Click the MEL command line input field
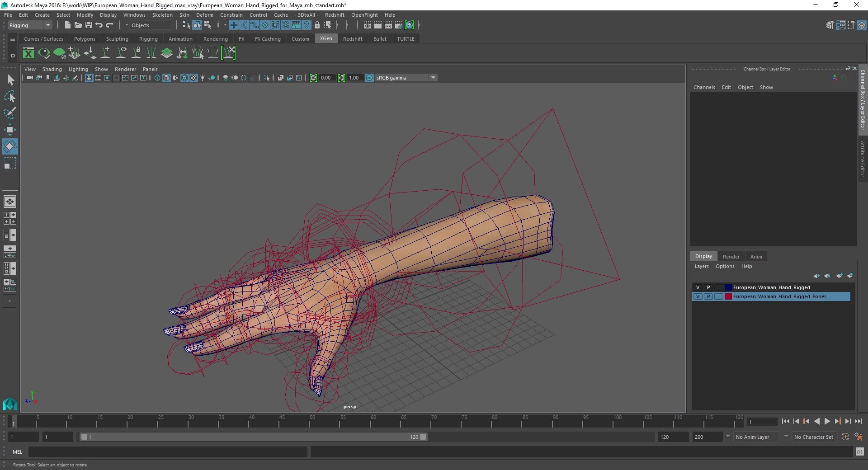868x470 pixels. point(168,451)
